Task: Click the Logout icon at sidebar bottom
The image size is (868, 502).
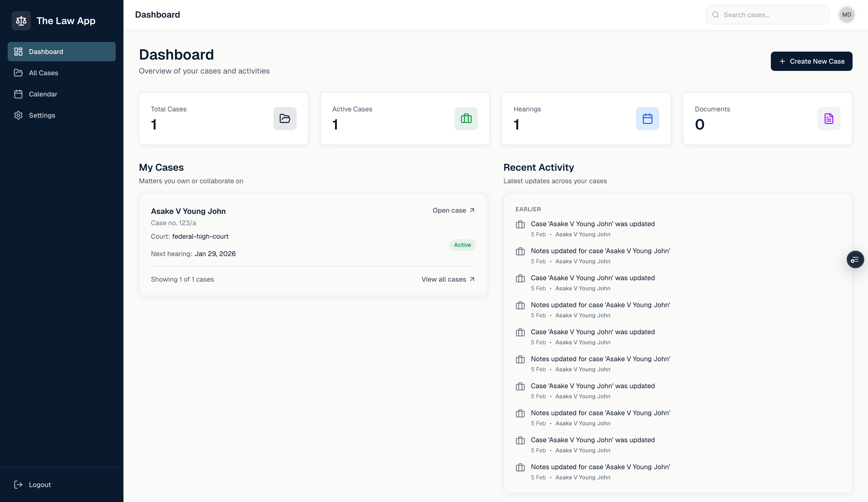Action: click(x=19, y=484)
